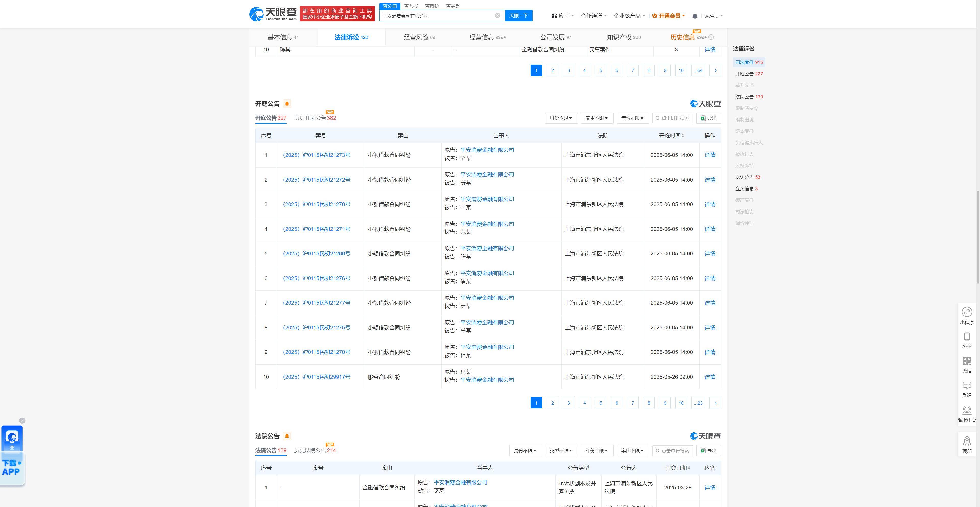
Task: Select the 查关系 search mode tab
Action: point(453,6)
